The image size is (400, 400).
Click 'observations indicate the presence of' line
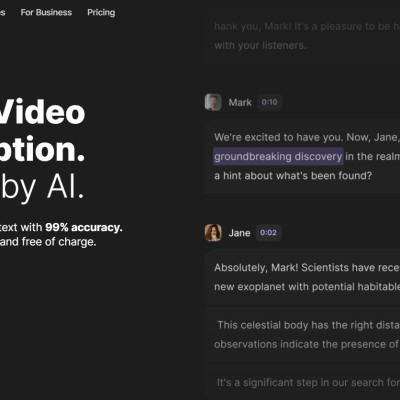[x=307, y=344]
